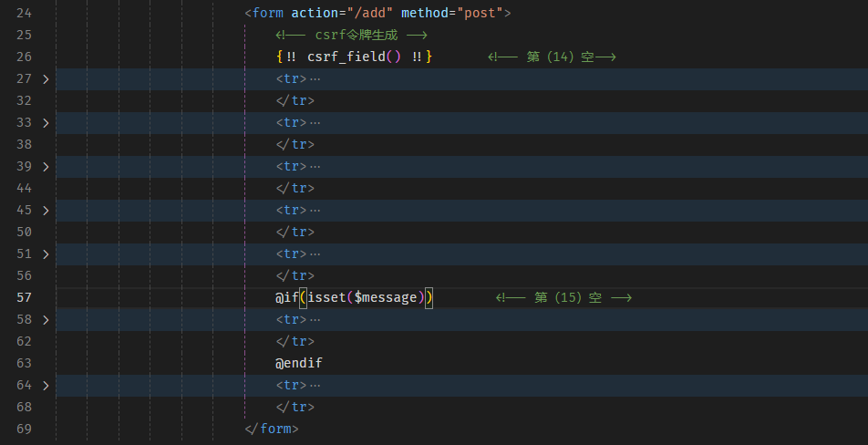Click the 第 (14) 空 comment
The width and height of the screenshot is (868, 445).
(x=552, y=57)
